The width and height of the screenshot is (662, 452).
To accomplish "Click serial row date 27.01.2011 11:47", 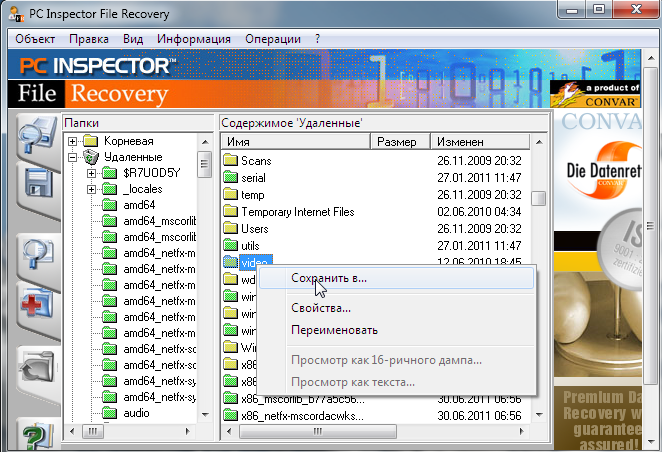I will click(x=479, y=177).
